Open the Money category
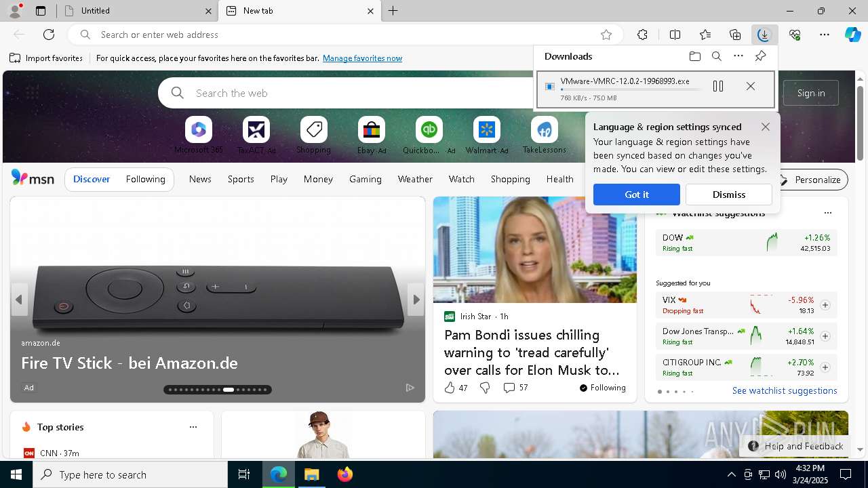Viewport: 868px width, 488px height. [318, 179]
